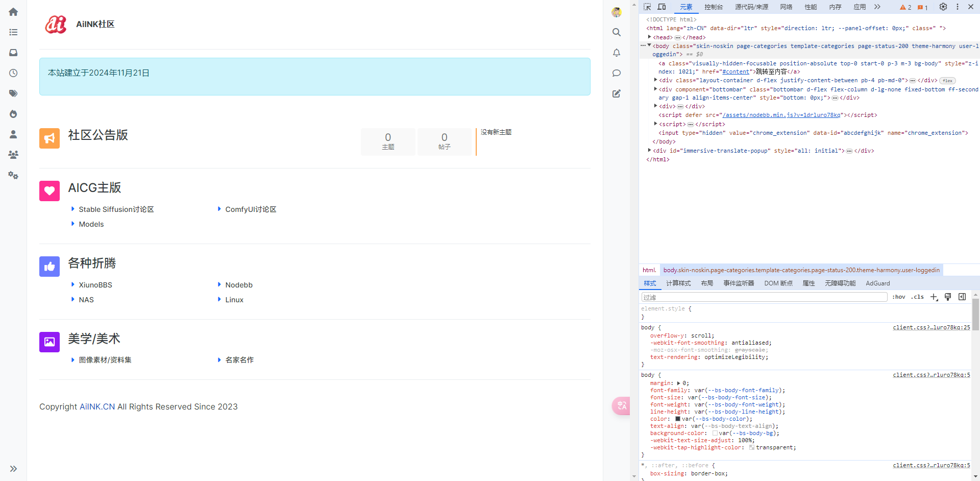
Task: Expand the immersive-translate-popup div node
Action: (x=649, y=150)
